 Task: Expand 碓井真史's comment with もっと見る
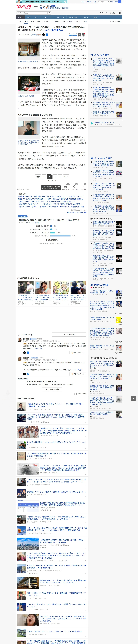coord(39,349)
